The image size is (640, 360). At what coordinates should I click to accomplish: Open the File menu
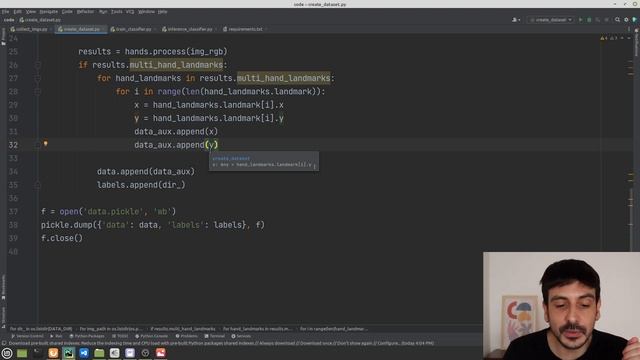[x=5, y=11]
